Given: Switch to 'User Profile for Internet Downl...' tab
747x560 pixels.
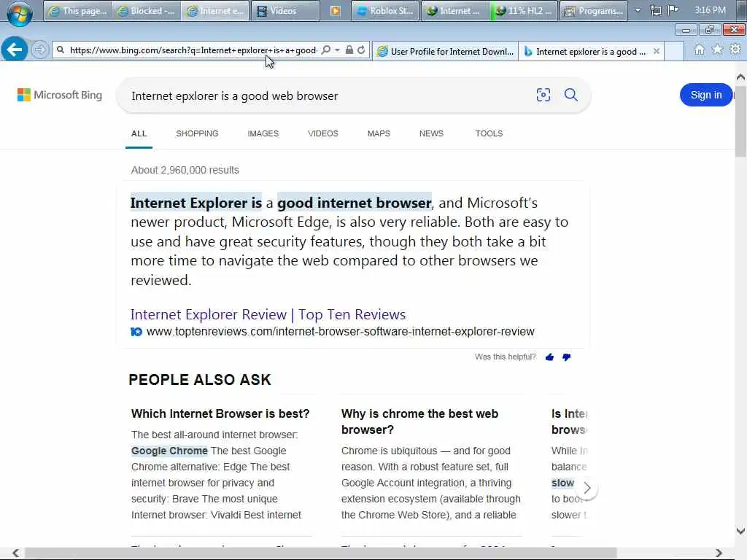Looking at the screenshot, I should pyautogui.click(x=446, y=52).
